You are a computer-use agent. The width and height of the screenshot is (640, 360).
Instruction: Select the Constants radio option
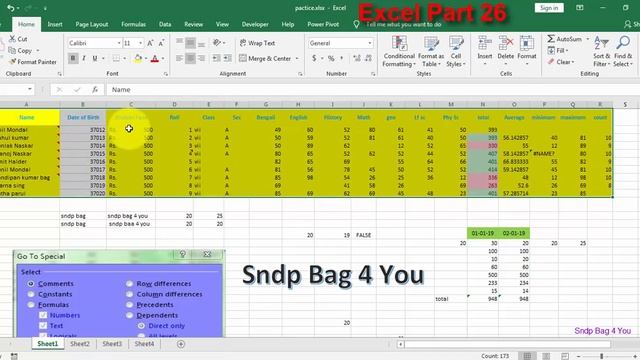31,294
